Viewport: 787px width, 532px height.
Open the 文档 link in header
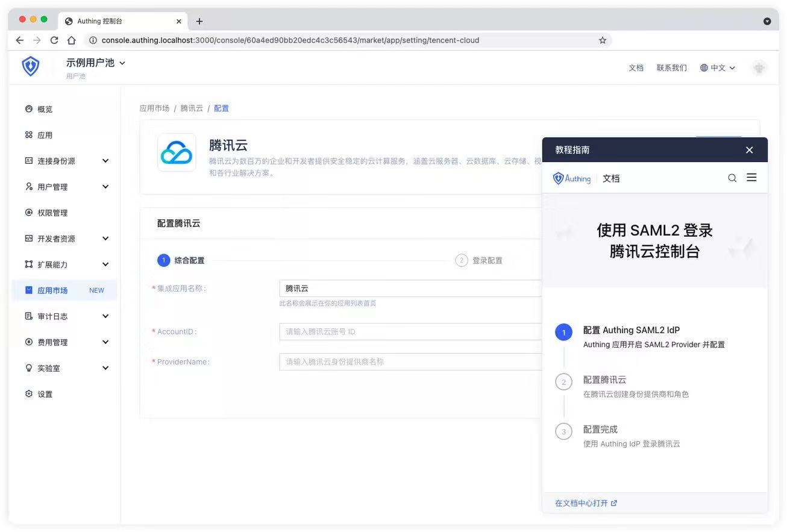[636, 68]
